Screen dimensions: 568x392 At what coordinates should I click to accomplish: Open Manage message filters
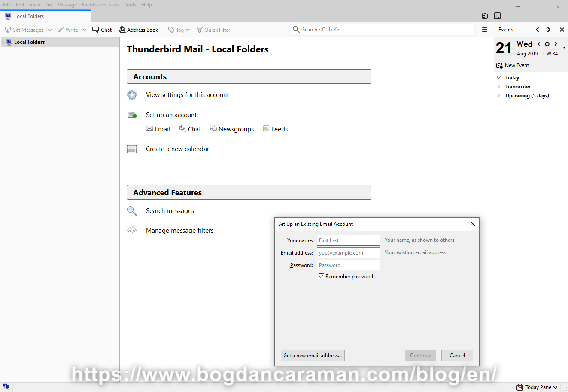179,231
